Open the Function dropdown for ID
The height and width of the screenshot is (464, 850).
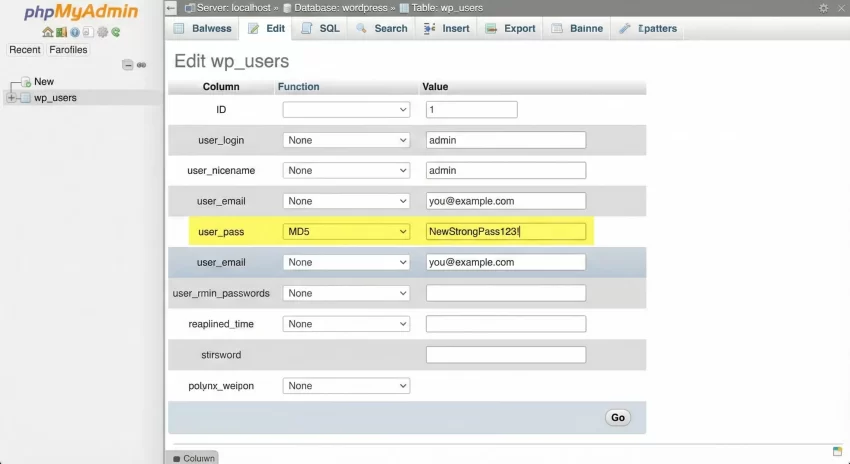[x=346, y=109]
